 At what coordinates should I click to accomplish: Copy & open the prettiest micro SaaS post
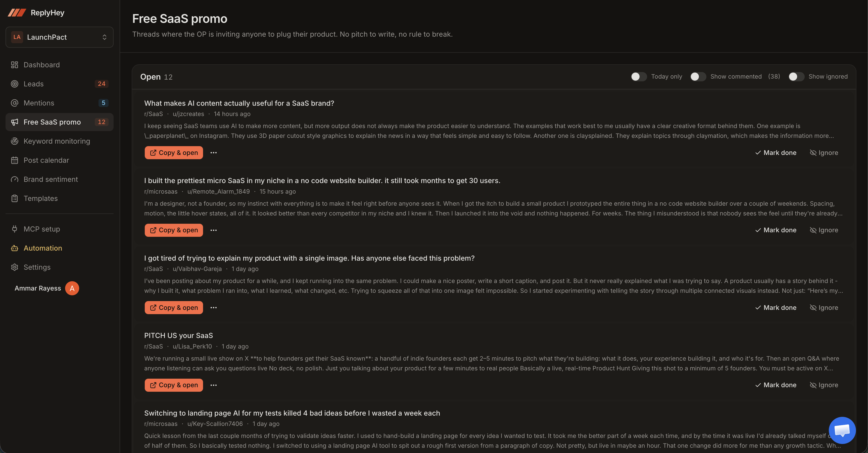(174, 230)
